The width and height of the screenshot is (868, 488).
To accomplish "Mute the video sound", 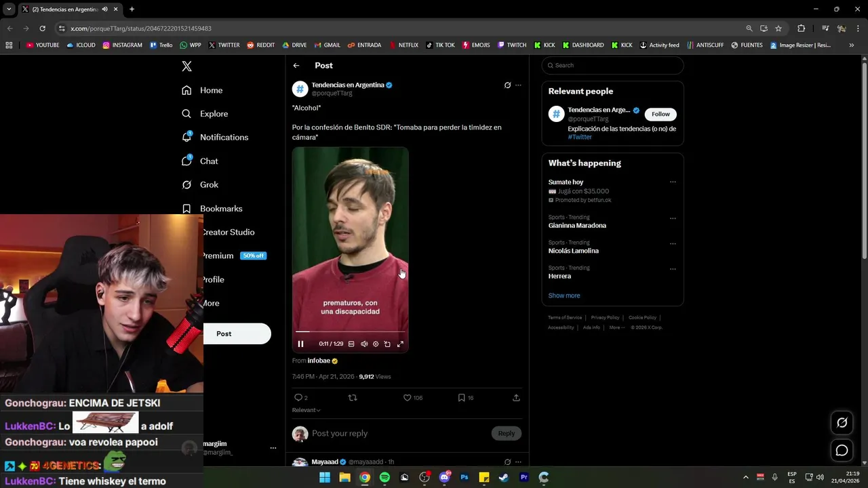I will point(364,344).
